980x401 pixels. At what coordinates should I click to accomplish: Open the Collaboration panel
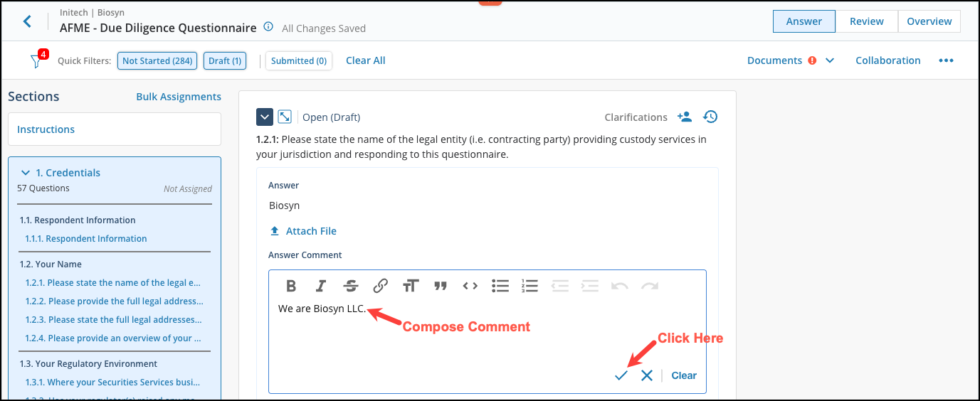point(888,60)
